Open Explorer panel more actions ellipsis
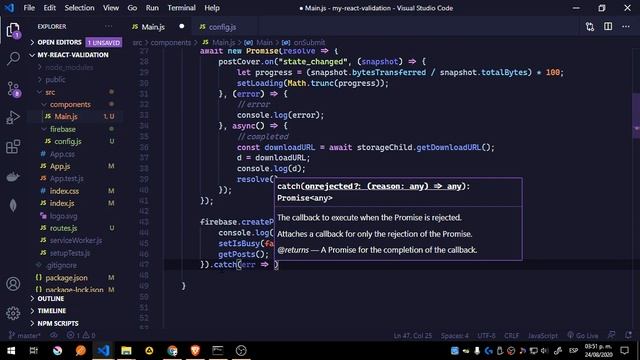640x360 pixels. (x=108, y=27)
